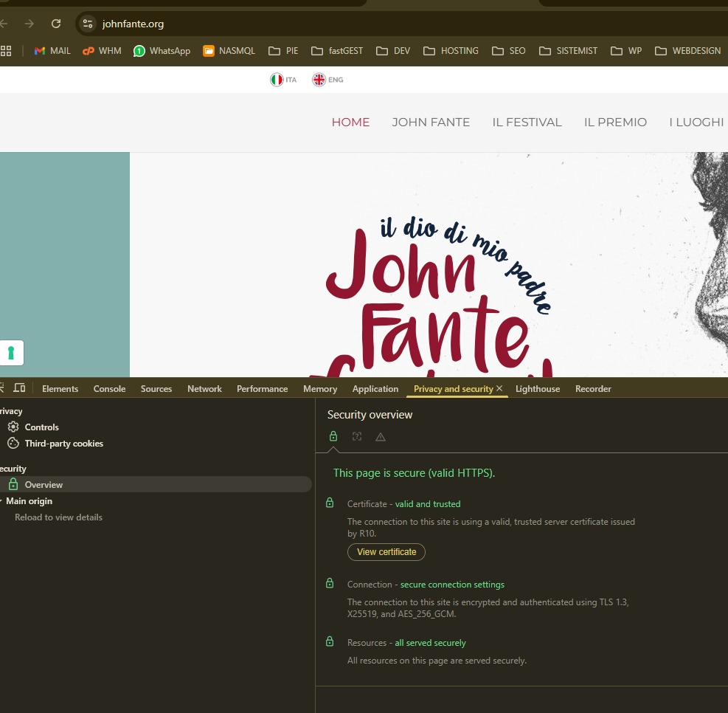Expand the PIE bookmarks folder
The height and width of the screenshot is (713, 728).
(x=283, y=51)
